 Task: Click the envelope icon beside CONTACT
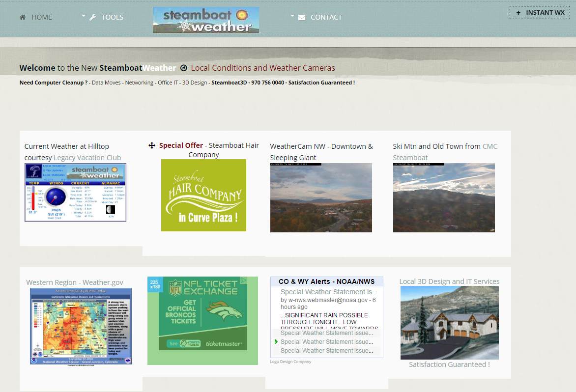[301, 17]
